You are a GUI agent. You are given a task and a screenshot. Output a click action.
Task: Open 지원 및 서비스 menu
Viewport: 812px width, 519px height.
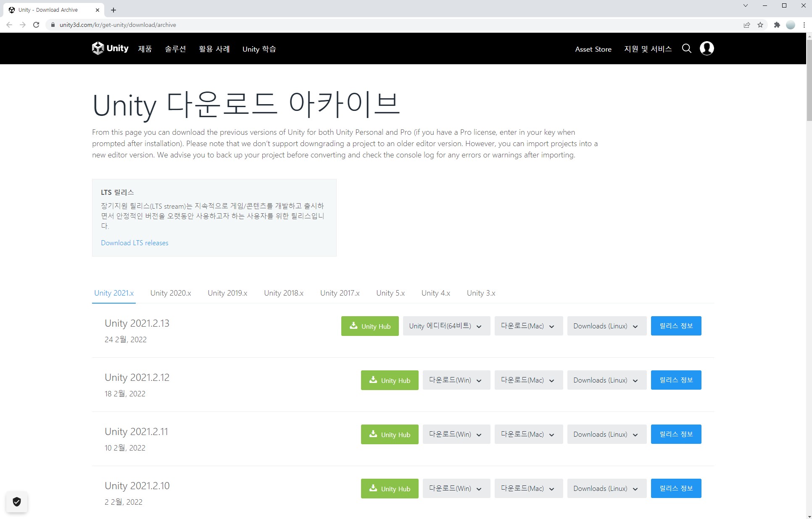[648, 49]
